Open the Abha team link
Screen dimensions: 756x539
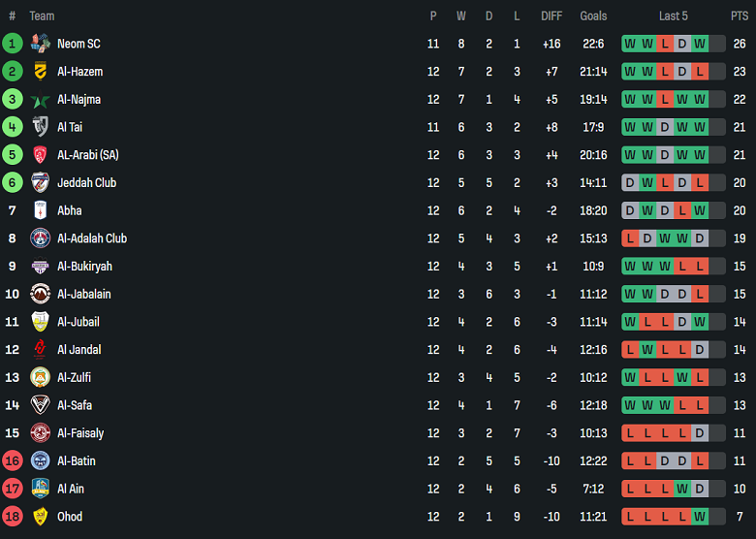coord(70,210)
